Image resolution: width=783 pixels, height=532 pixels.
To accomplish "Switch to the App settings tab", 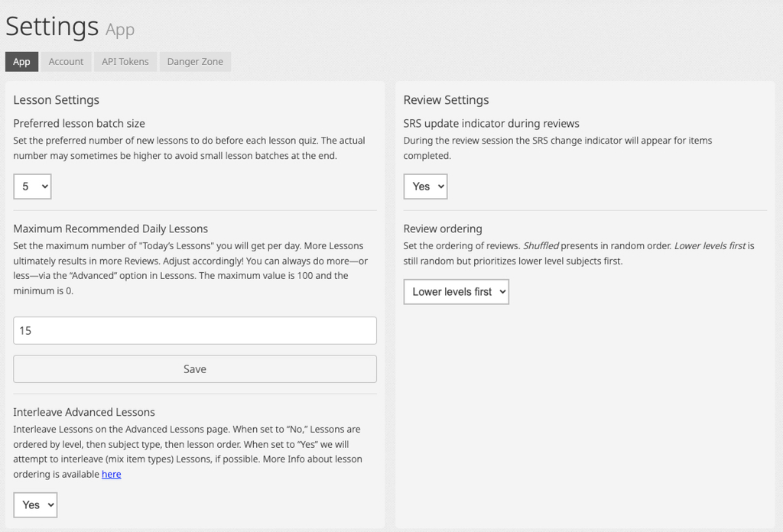I will tap(21, 61).
